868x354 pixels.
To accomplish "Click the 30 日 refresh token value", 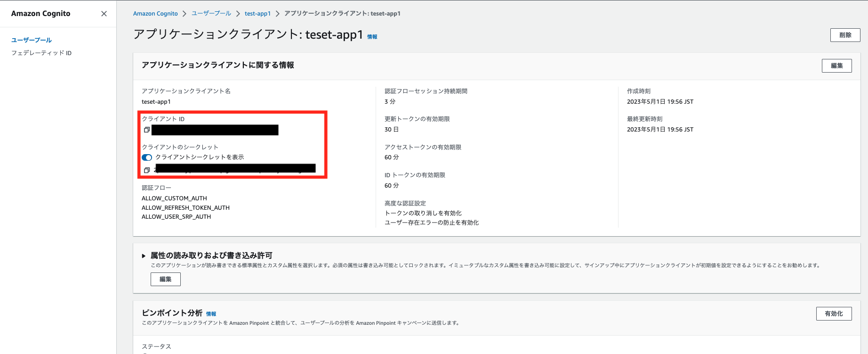I will [x=391, y=130].
